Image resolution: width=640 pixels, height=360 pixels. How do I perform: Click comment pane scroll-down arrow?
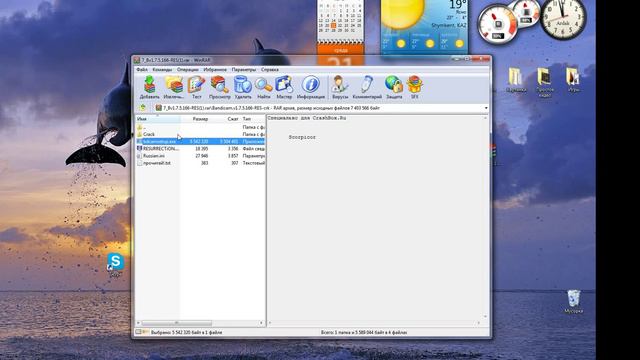pyautogui.click(x=485, y=317)
